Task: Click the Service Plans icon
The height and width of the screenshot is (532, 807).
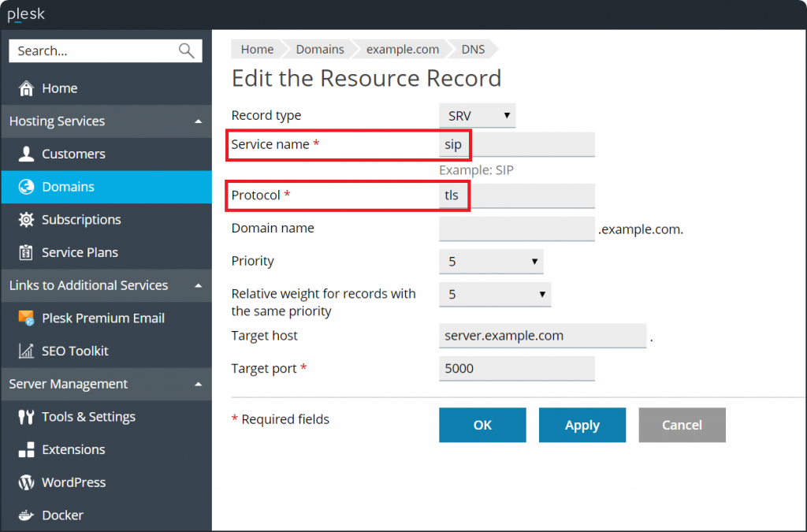Action: point(26,253)
